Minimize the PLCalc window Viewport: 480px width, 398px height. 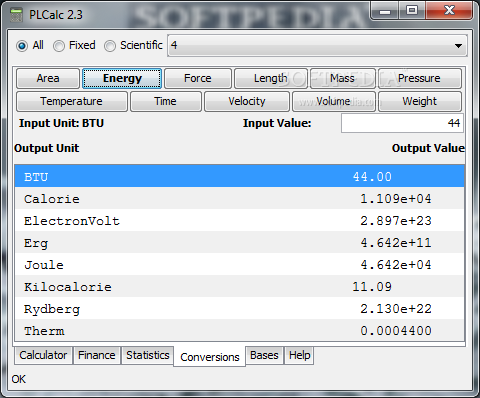(x=385, y=11)
